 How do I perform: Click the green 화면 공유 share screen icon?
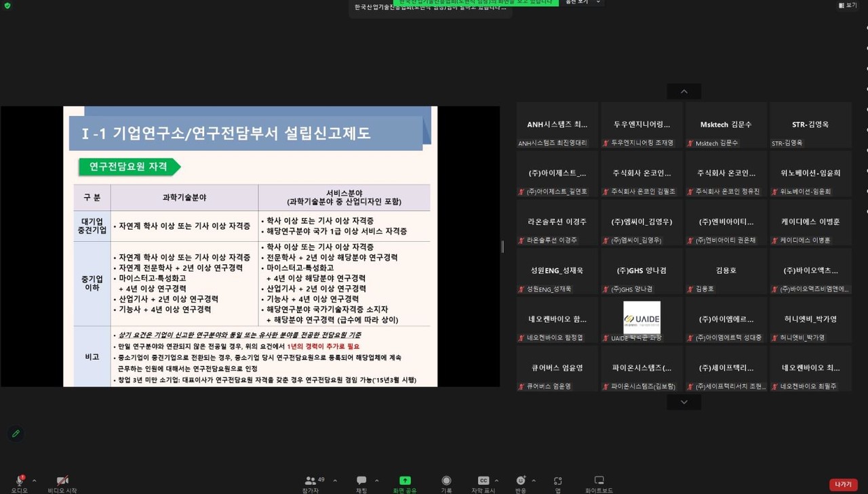pos(405,480)
